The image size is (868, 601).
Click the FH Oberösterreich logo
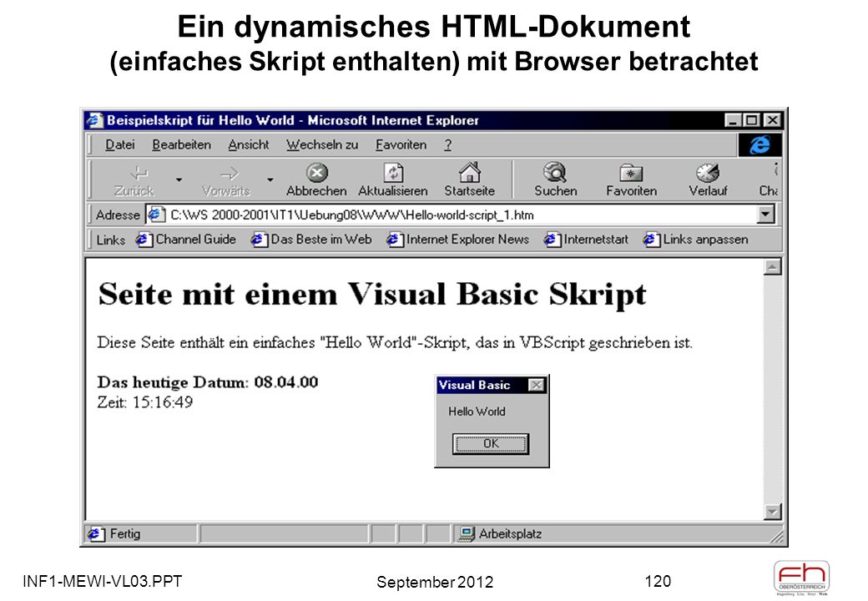pos(801,578)
